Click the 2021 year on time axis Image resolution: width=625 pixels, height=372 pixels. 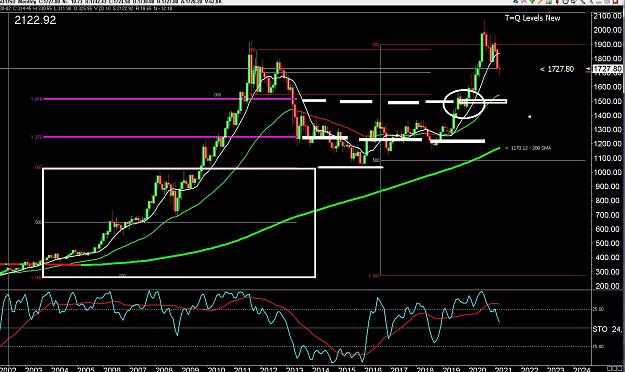pos(503,369)
